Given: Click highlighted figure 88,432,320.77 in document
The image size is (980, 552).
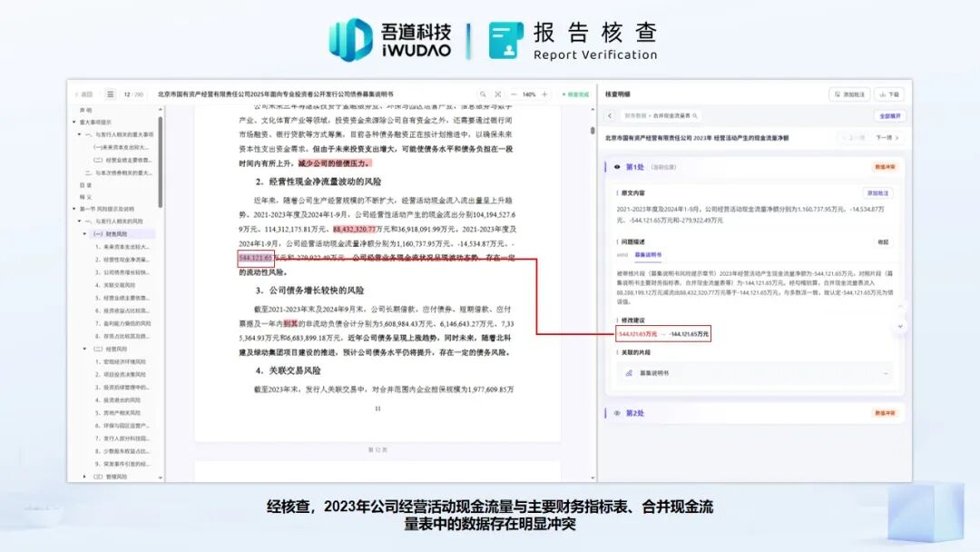Looking at the screenshot, I should [x=355, y=230].
